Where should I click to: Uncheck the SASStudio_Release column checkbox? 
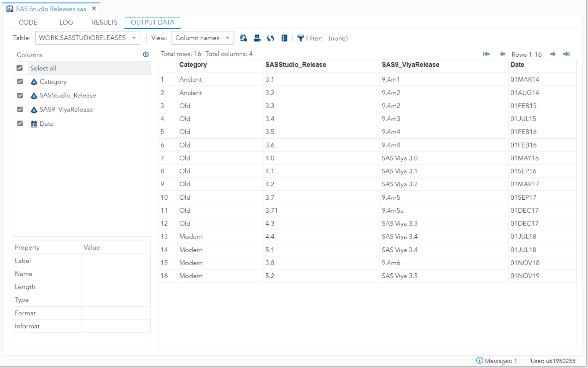[x=20, y=95]
